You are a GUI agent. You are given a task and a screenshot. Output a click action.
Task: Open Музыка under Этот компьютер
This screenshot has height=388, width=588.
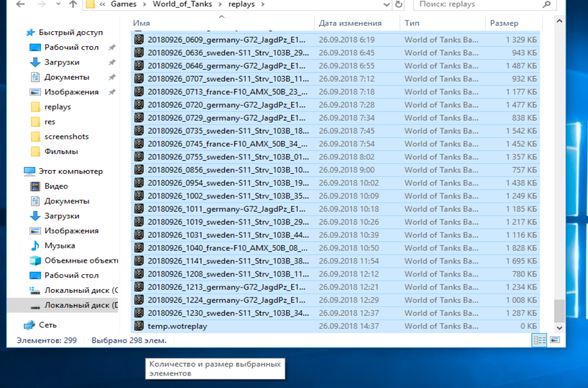(60, 246)
